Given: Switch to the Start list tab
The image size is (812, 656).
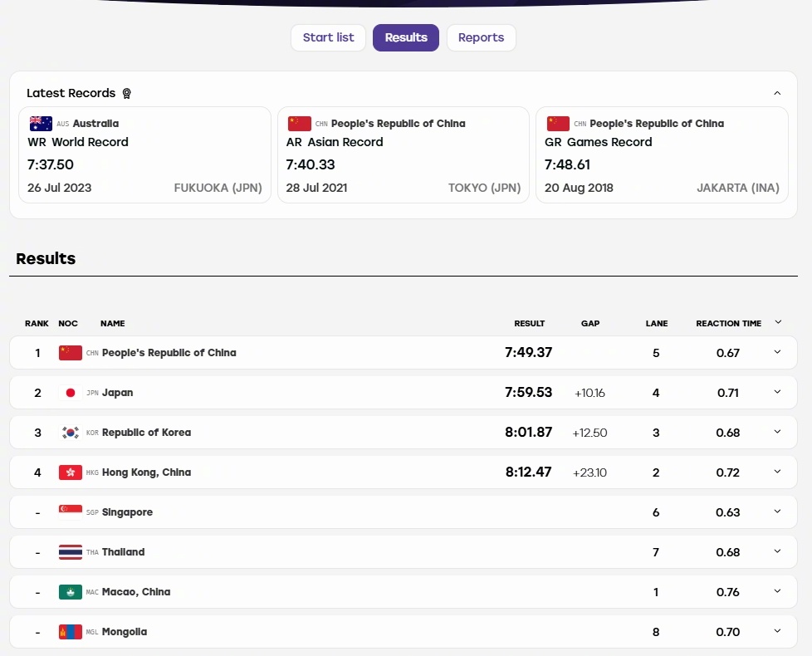Looking at the screenshot, I should pos(328,38).
